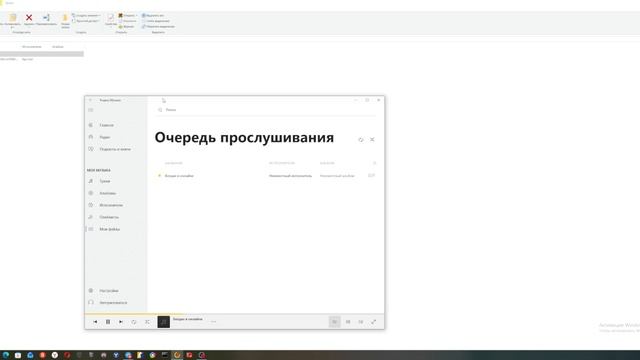Open the Радио section in the sidebar
Image resolution: width=640 pixels, height=360 pixels.
click(x=104, y=137)
